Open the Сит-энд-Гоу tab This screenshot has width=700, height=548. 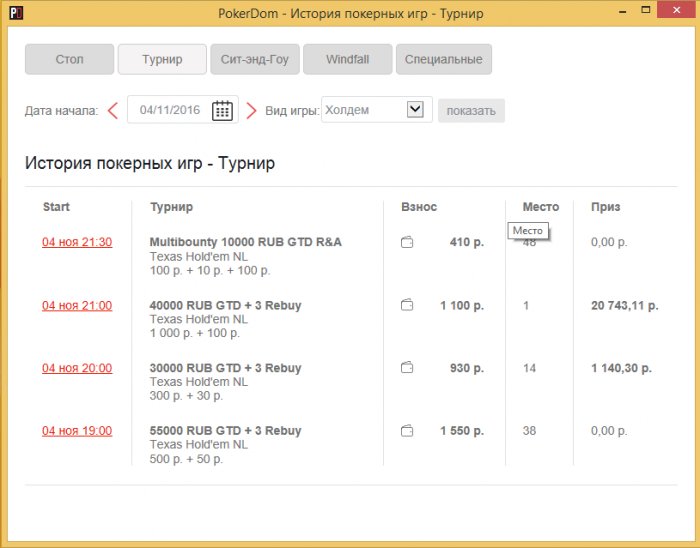click(255, 59)
